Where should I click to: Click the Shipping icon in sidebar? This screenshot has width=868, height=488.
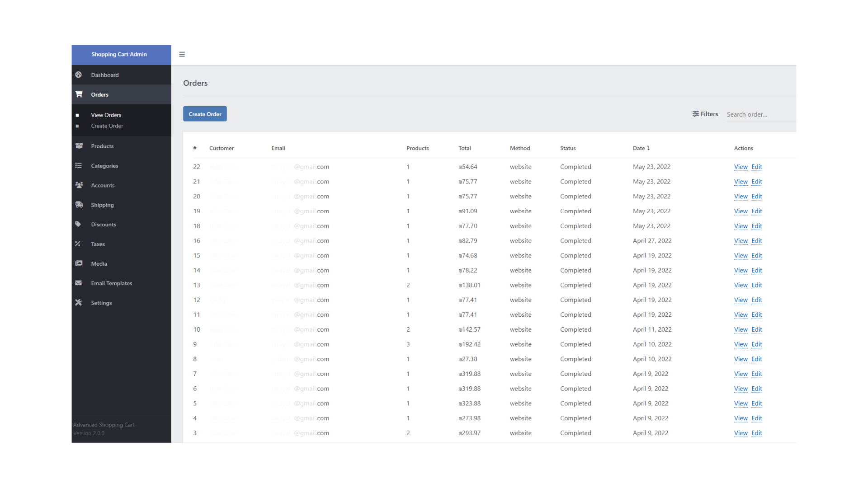coord(79,205)
